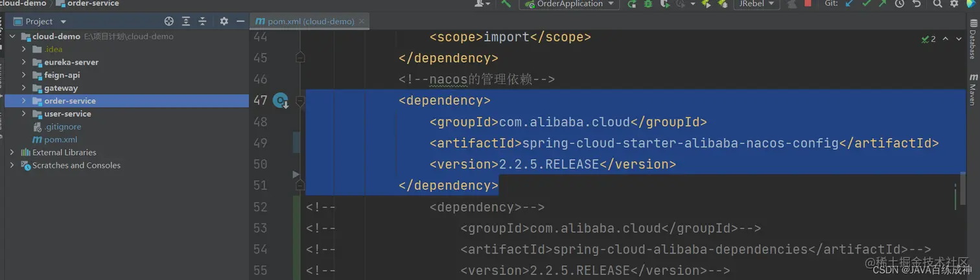This screenshot has width=980, height=280.
Task: Click line number 52 in gutter
Action: (x=260, y=207)
